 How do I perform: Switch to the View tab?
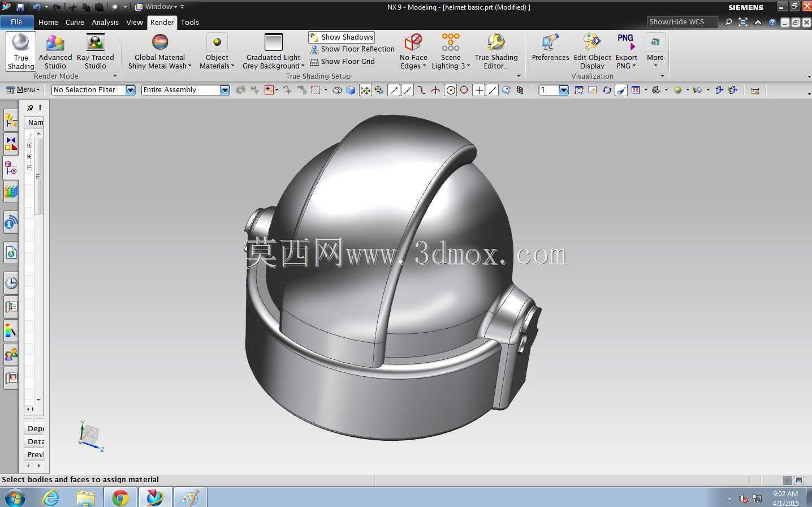click(x=135, y=22)
